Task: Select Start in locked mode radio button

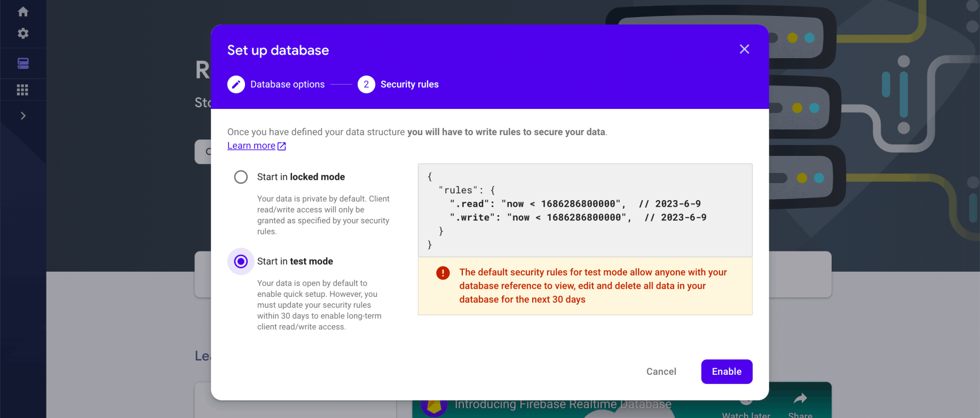Action: tap(241, 177)
